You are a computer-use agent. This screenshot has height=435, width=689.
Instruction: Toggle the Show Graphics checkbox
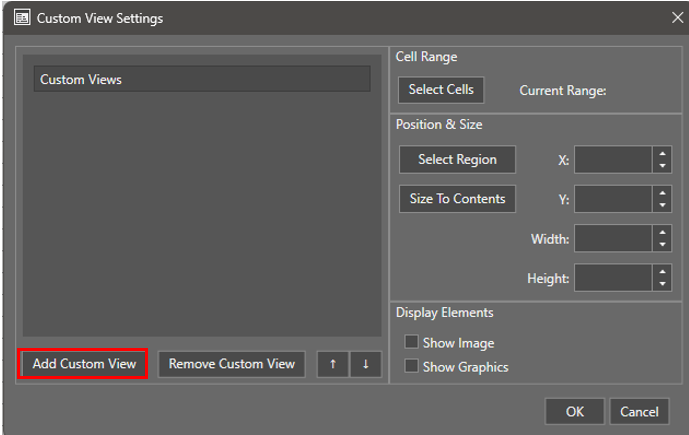411,366
